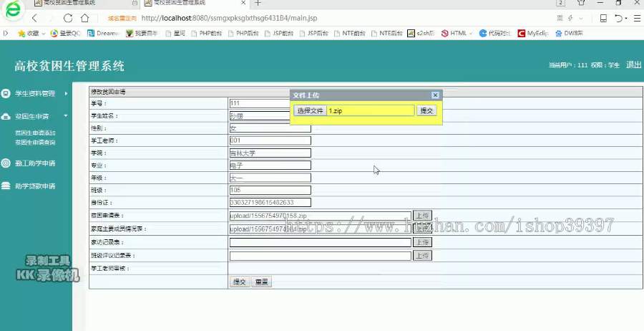Click 退出 link at top right
Image resolution: width=644 pixels, height=331 pixels.
[x=634, y=64]
